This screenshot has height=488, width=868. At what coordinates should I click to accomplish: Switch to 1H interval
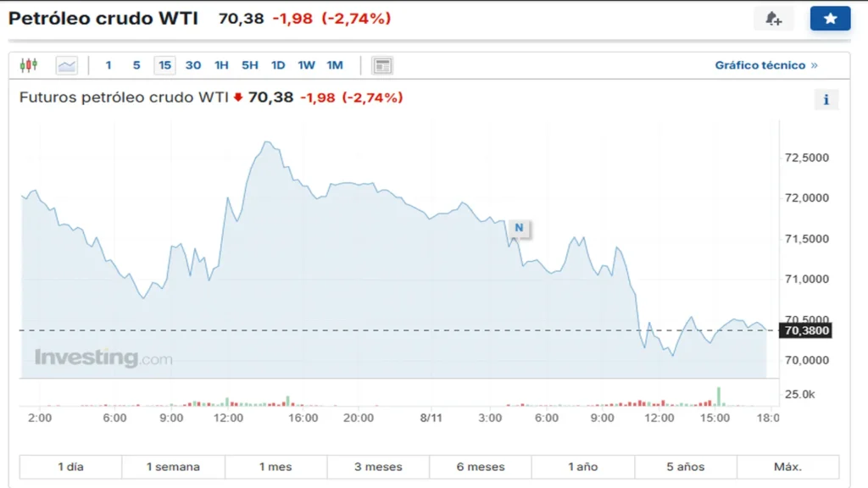point(221,65)
